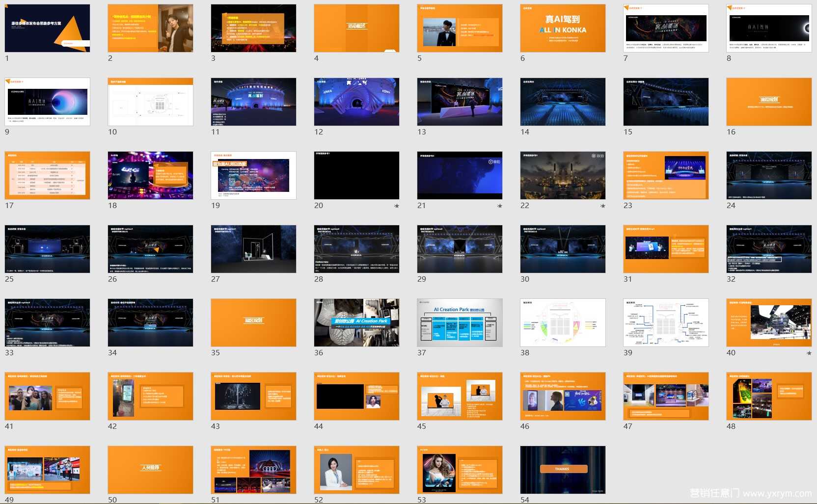The height and width of the screenshot is (504, 817).
Task: Select slide 52 thumbnail with woman portrait
Action: [356, 470]
